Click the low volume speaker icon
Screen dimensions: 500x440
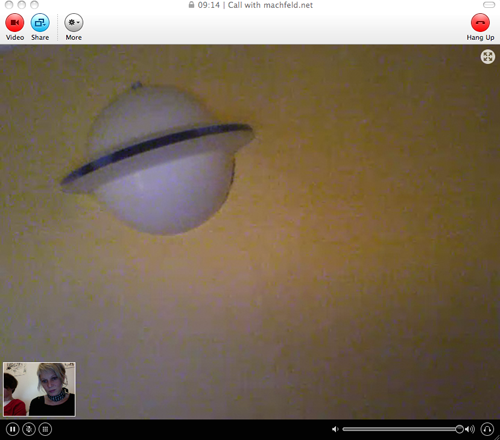click(335, 429)
